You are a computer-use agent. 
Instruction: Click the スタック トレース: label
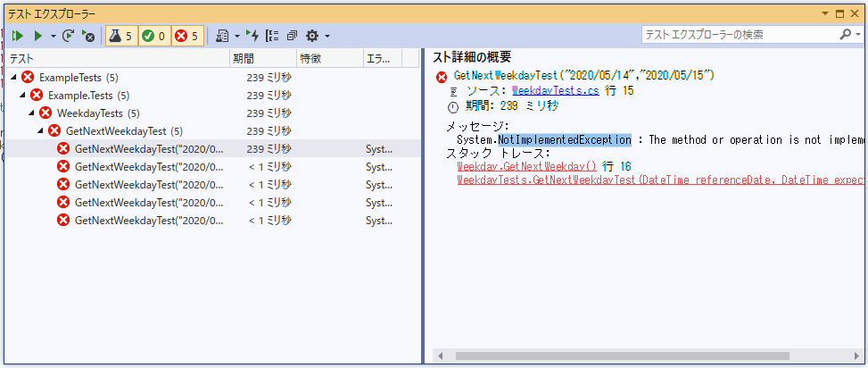(498, 154)
